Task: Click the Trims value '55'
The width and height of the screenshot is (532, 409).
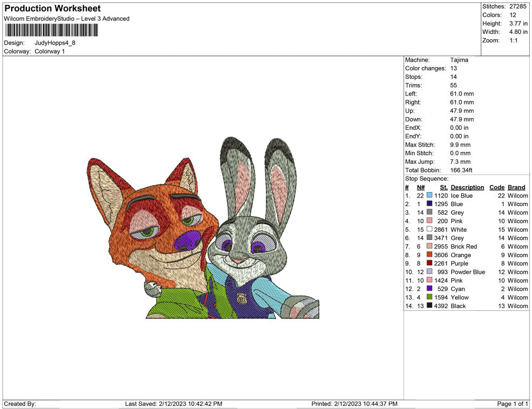Action: [454, 85]
